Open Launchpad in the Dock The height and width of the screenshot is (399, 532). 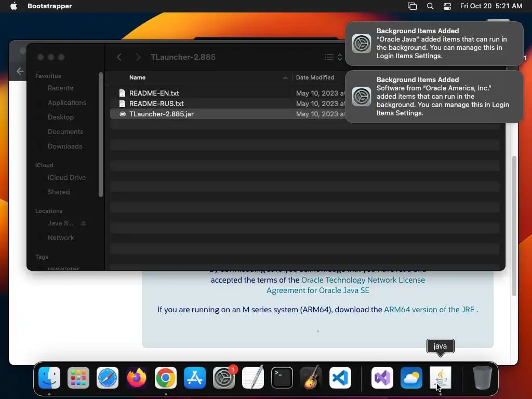pos(78,378)
